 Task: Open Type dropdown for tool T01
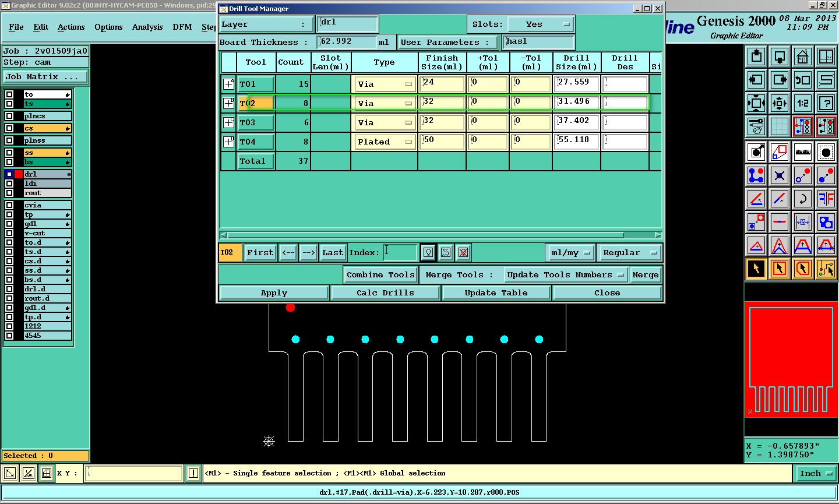point(384,84)
